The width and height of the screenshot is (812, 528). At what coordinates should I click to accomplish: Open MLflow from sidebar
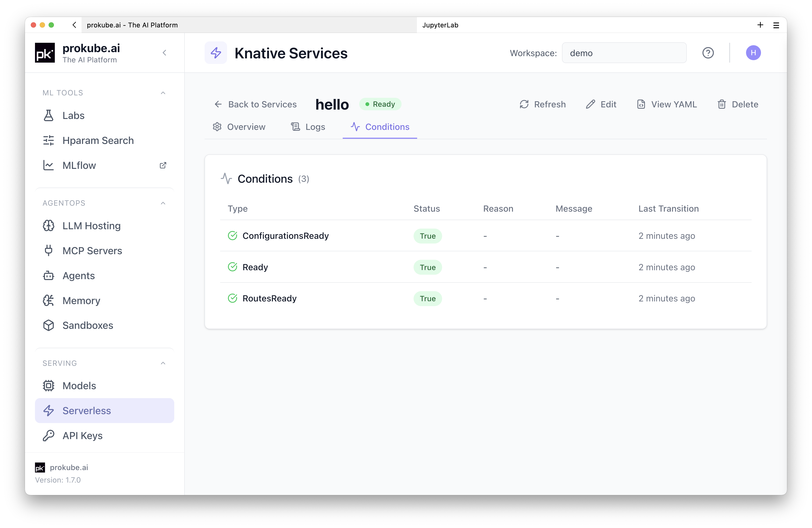105,166
